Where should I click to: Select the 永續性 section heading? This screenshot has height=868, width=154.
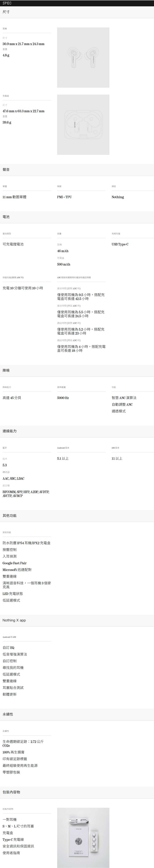8,714
